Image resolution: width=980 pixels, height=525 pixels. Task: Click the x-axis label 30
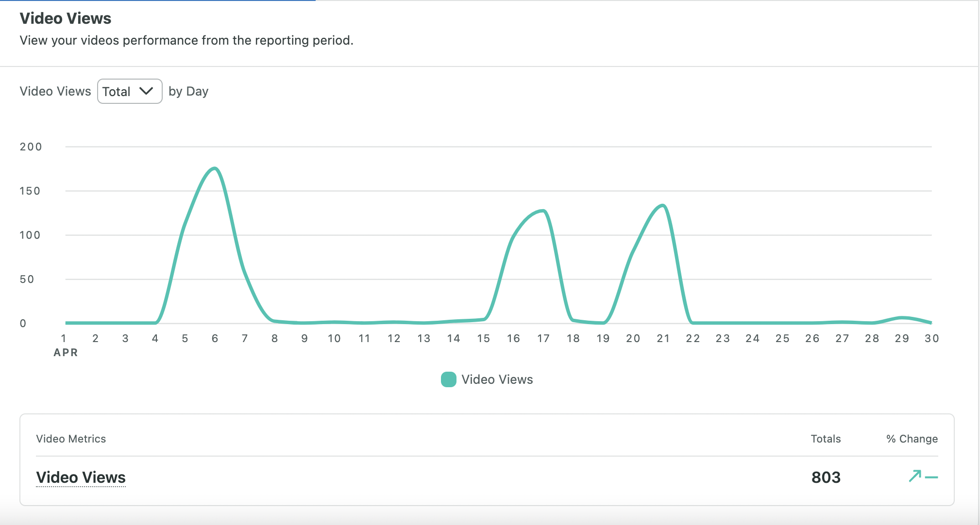click(x=931, y=339)
